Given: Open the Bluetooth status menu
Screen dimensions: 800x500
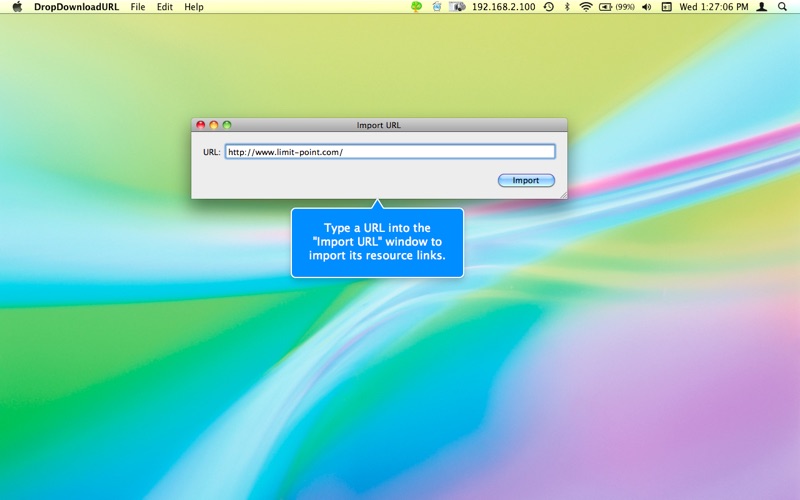Looking at the screenshot, I should click(567, 7).
